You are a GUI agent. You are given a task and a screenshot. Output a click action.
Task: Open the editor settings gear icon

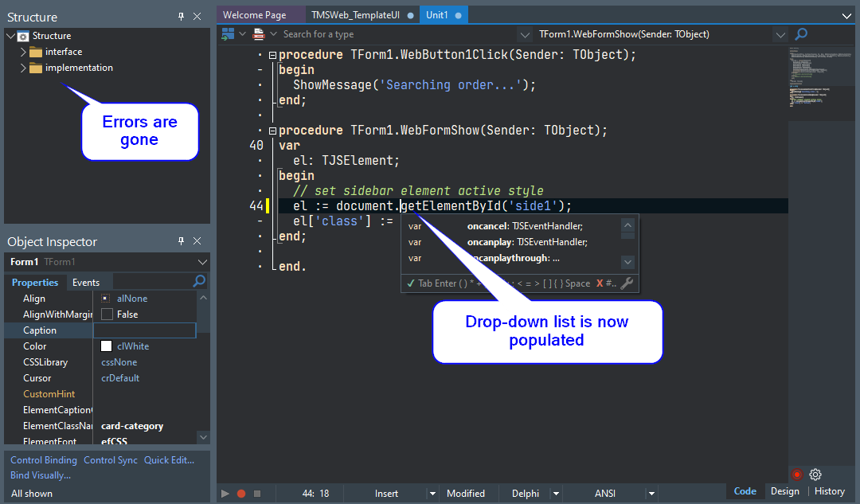pyautogui.click(x=815, y=475)
